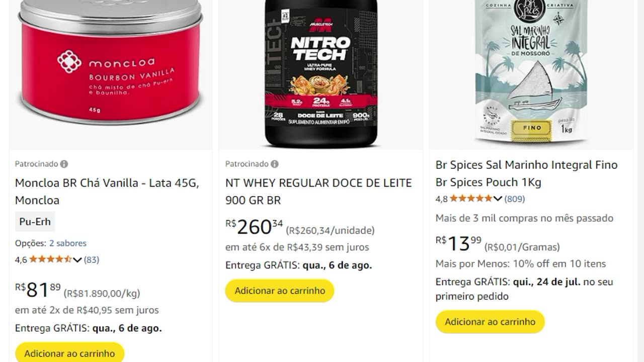Viewport: 644px width, 362px height.
Task: Expand Moncloa rating breakdown chevron
Action: [x=77, y=260]
